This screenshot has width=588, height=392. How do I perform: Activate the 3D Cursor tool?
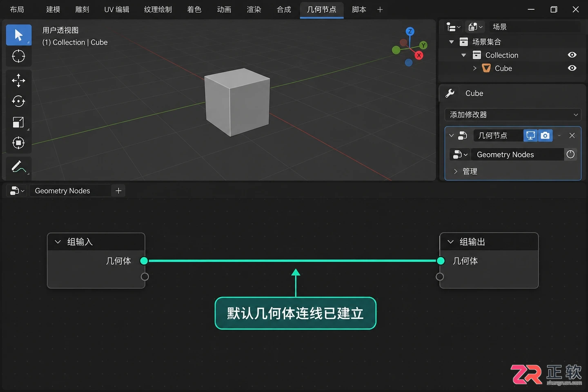coord(18,56)
